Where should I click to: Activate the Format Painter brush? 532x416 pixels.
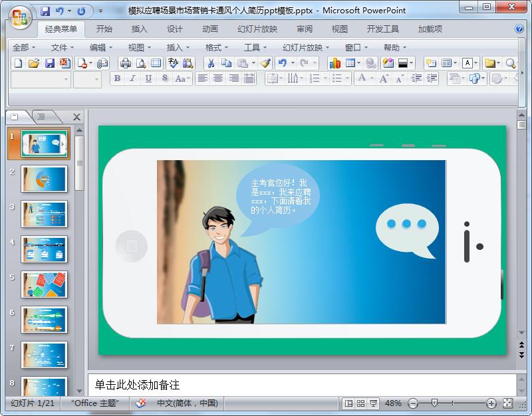[265, 63]
